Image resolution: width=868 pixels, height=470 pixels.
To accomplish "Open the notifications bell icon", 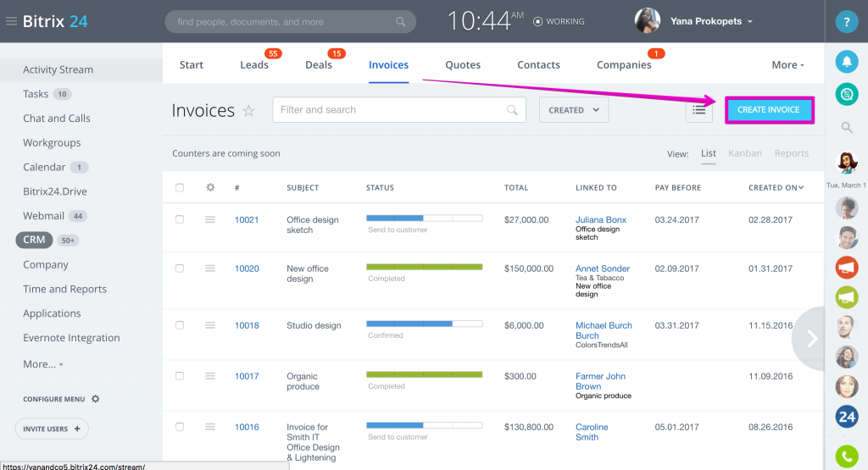I will (x=847, y=61).
